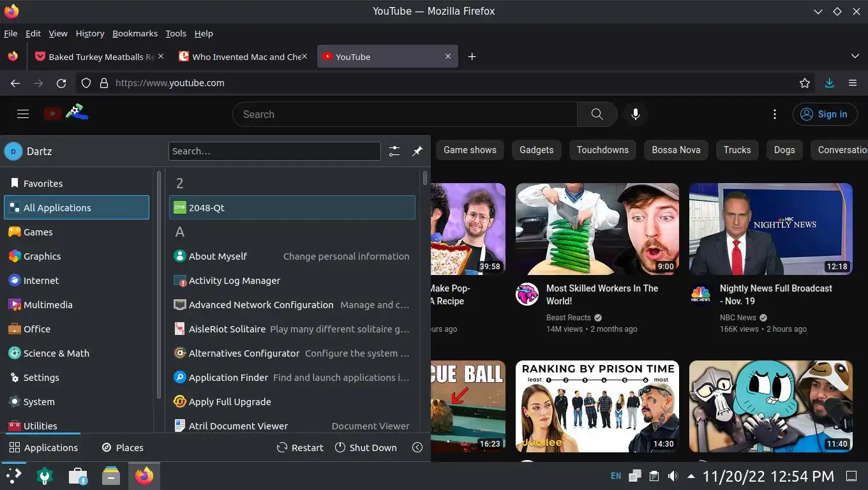Image resolution: width=868 pixels, height=490 pixels.
Task: Open the NBC News channel avatar
Action: pos(701,294)
